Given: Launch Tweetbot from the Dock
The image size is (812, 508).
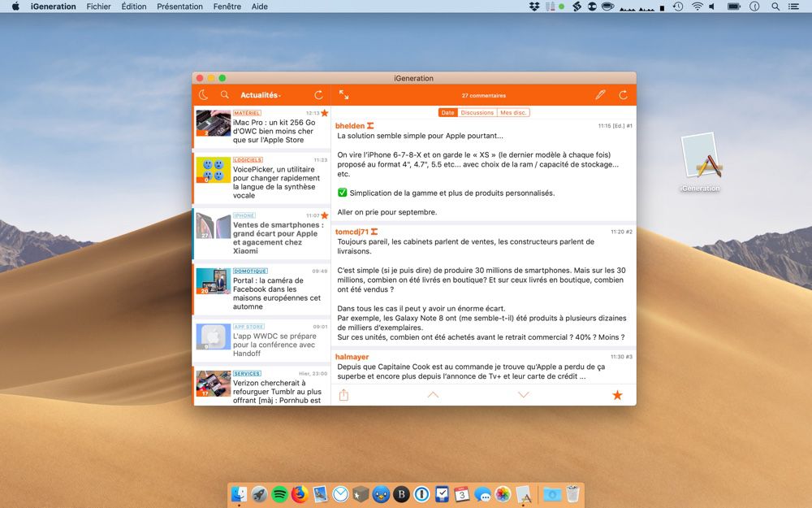Looking at the screenshot, I should click(381, 494).
